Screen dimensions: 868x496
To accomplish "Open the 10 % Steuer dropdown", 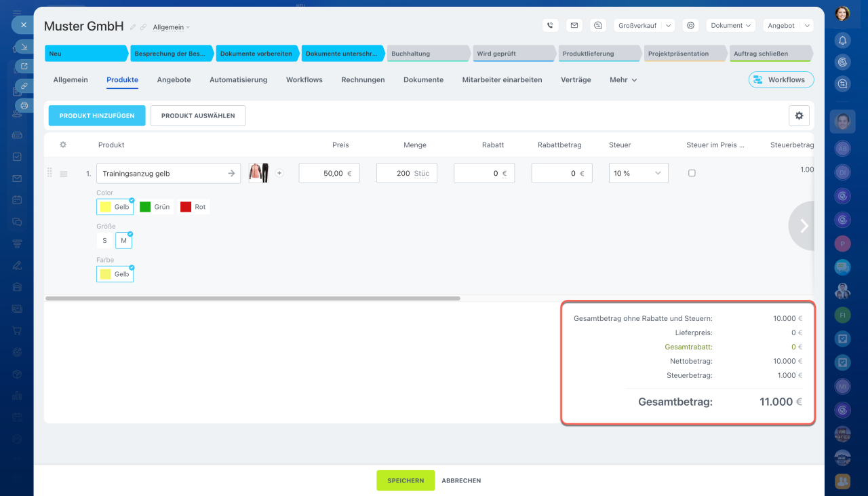I will [638, 173].
